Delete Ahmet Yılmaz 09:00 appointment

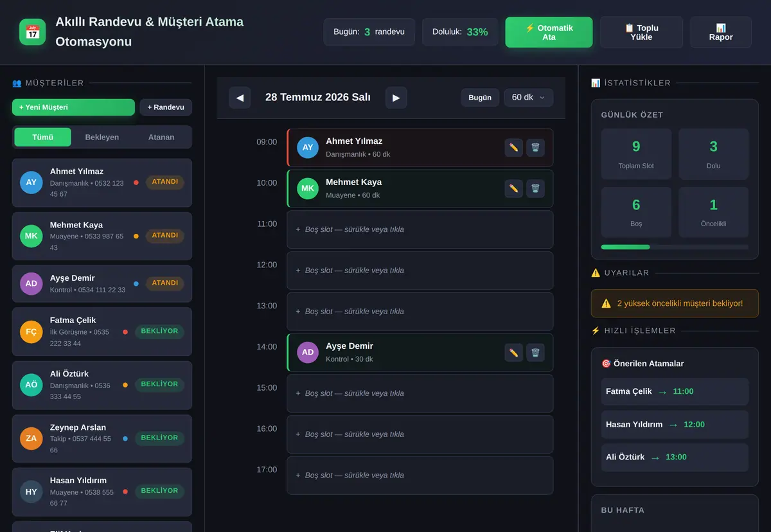pyautogui.click(x=535, y=148)
